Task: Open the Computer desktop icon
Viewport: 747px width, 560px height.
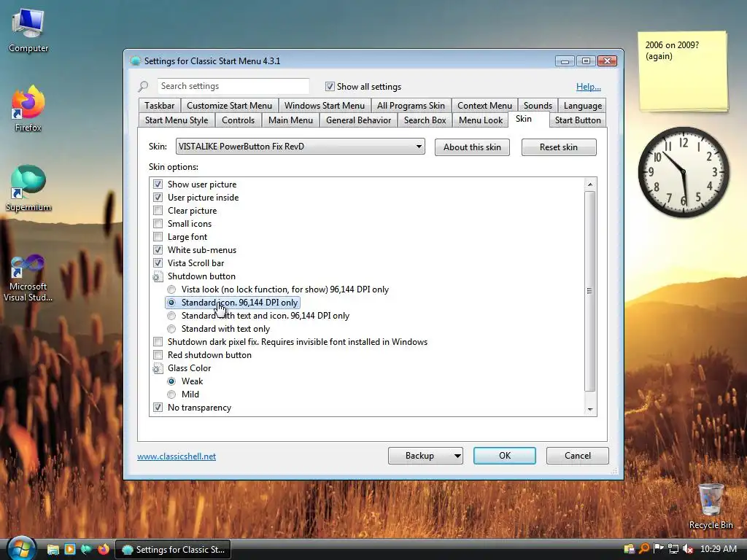Action: click(x=28, y=31)
